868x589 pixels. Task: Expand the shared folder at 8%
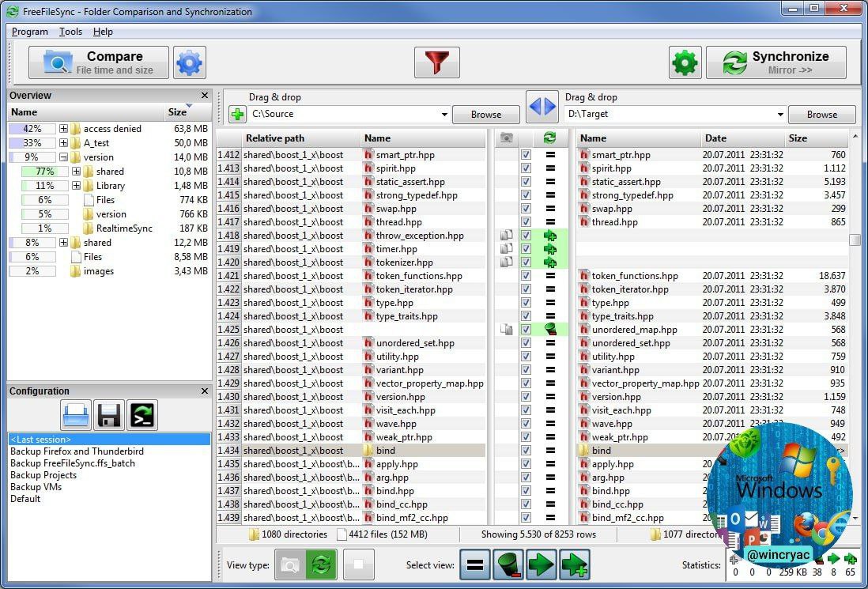64,243
